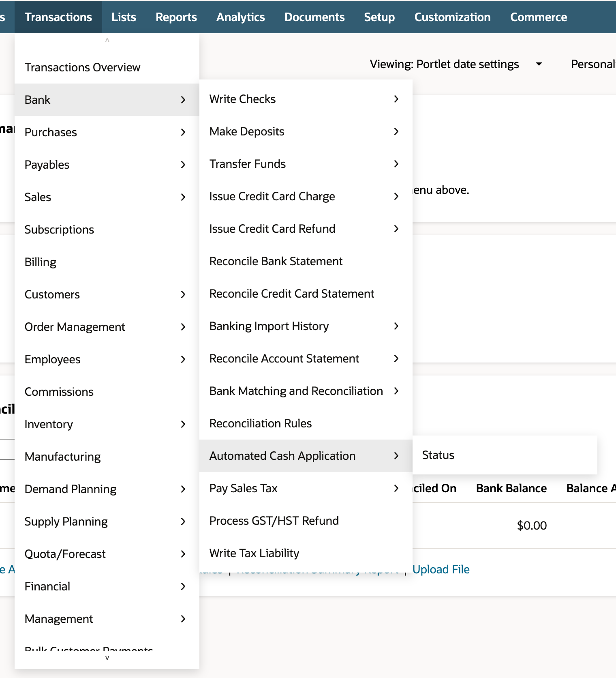Open the Analytics menu
This screenshot has width=616, height=678.
pos(241,17)
